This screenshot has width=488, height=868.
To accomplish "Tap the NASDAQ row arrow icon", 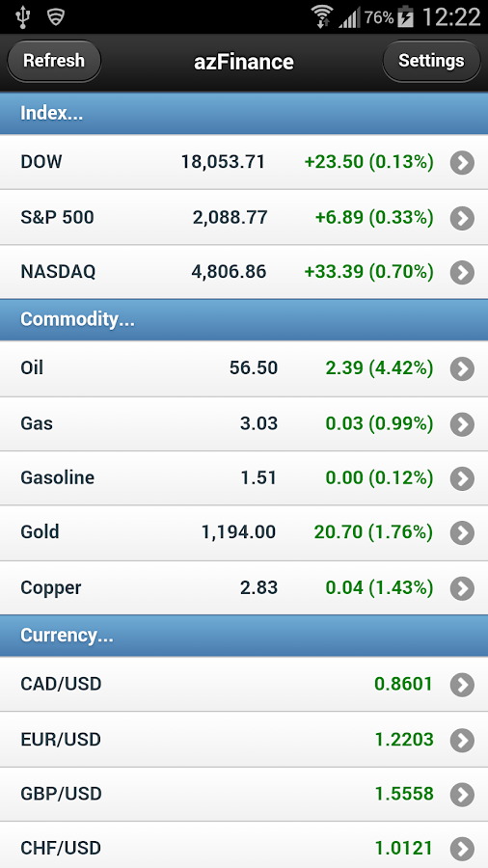I will [x=462, y=272].
